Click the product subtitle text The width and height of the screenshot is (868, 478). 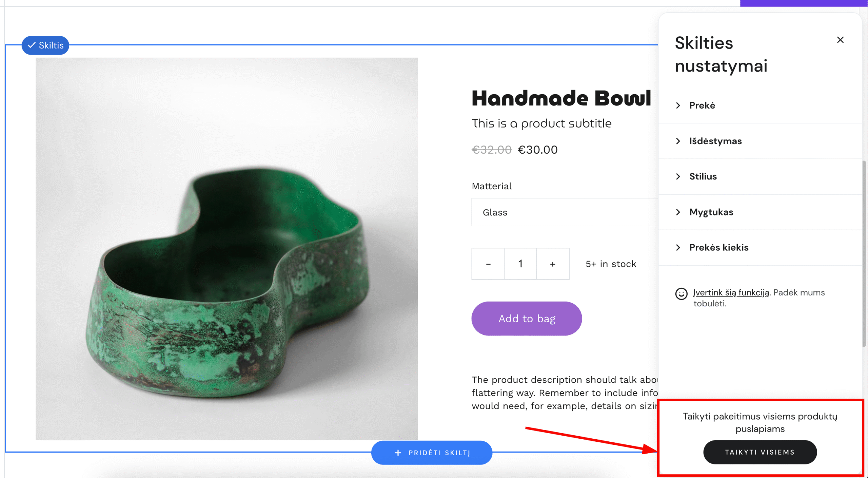coord(541,123)
